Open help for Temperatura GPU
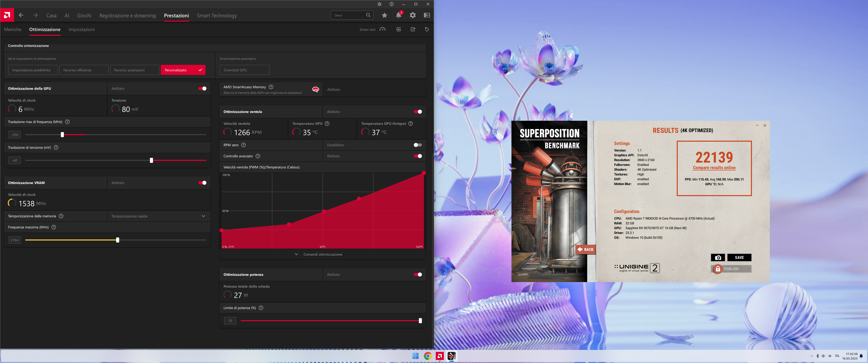The width and height of the screenshot is (868, 363). (327, 124)
